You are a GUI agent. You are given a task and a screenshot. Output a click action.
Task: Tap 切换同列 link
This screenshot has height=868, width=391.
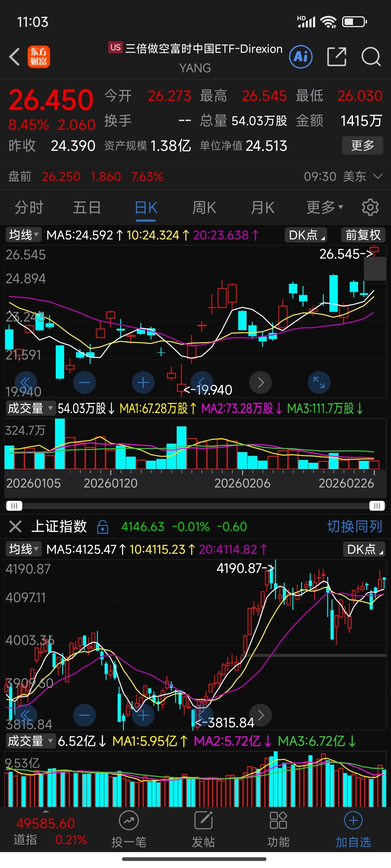(354, 526)
